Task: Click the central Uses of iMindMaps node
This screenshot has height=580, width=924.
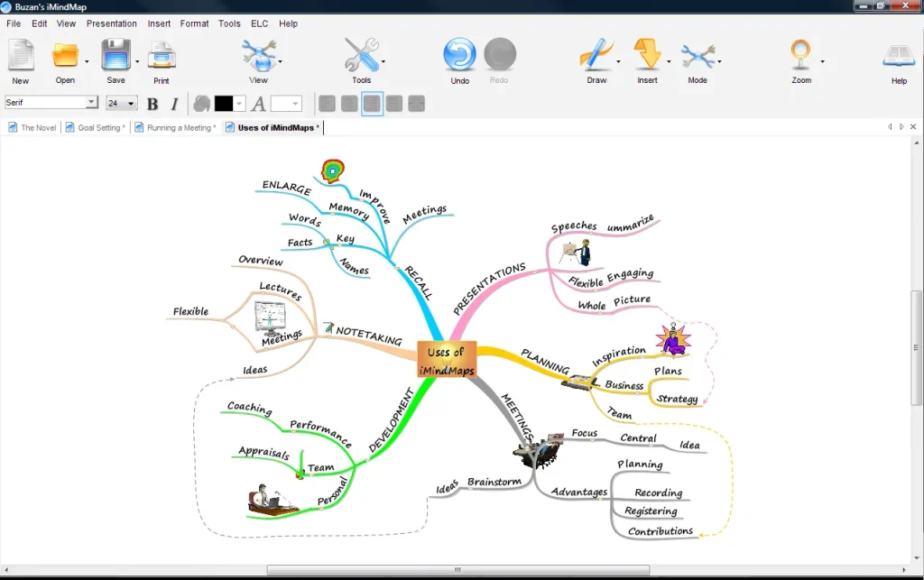Action: click(446, 361)
